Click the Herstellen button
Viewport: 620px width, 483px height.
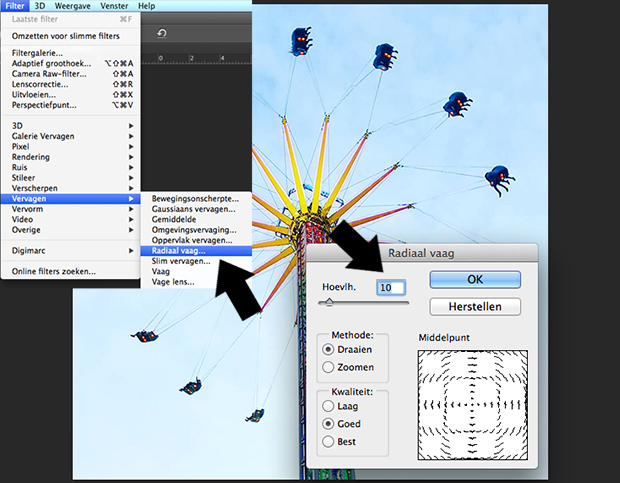[x=475, y=307]
